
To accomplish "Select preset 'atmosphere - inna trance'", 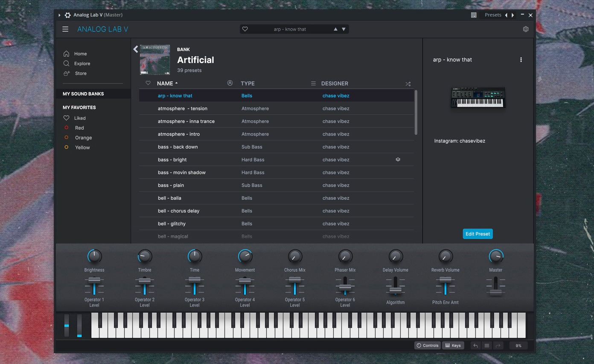I will tap(276, 121).
